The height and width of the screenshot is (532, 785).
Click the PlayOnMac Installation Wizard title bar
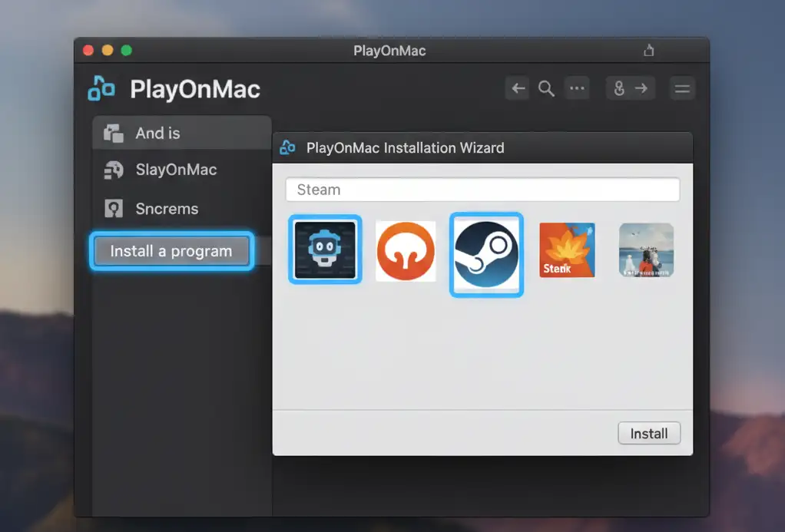482,147
